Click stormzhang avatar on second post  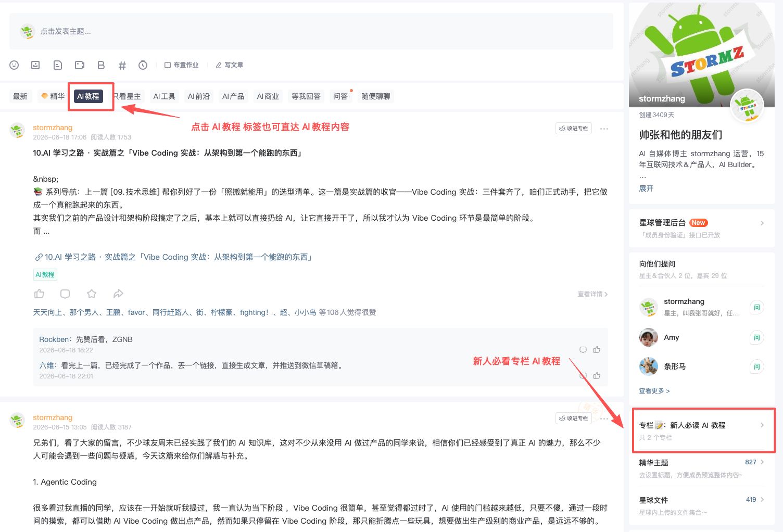[17, 420]
